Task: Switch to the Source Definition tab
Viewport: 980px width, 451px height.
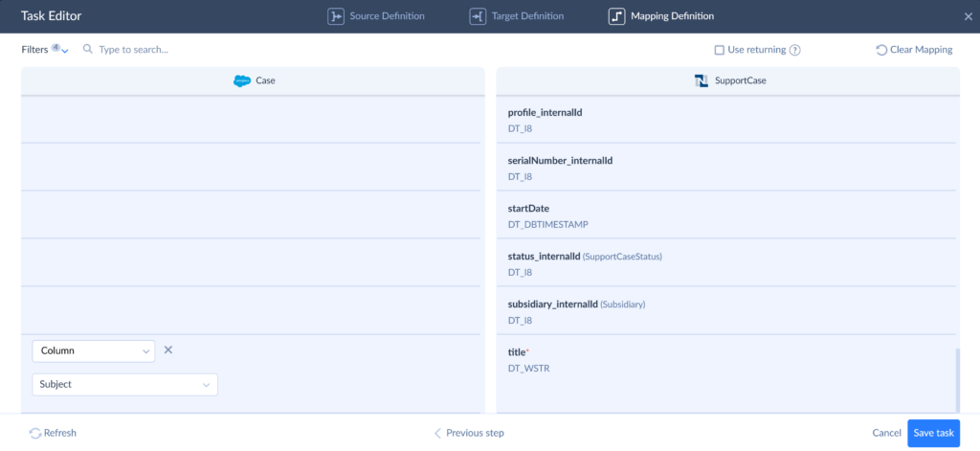Action: click(x=376, y=16)
